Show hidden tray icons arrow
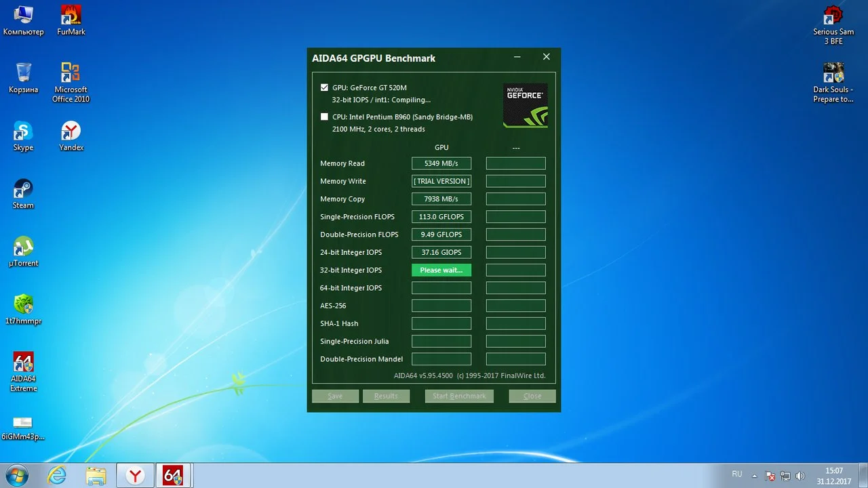The image size is (868, 488). 755,476
